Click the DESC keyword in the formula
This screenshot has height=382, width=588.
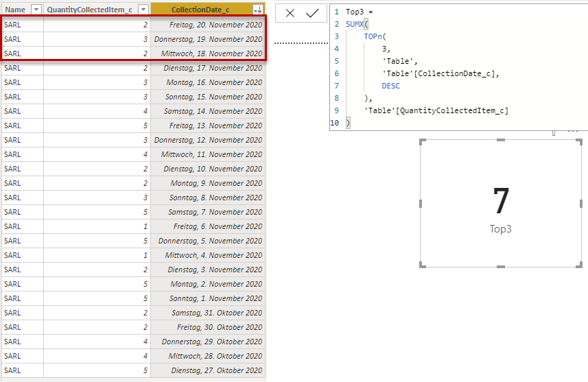[391, 86]
